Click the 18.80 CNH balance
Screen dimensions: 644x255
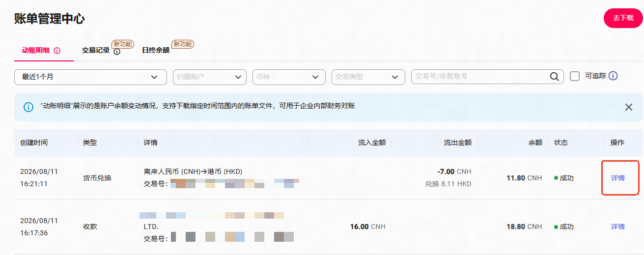[x=524, y=227]
